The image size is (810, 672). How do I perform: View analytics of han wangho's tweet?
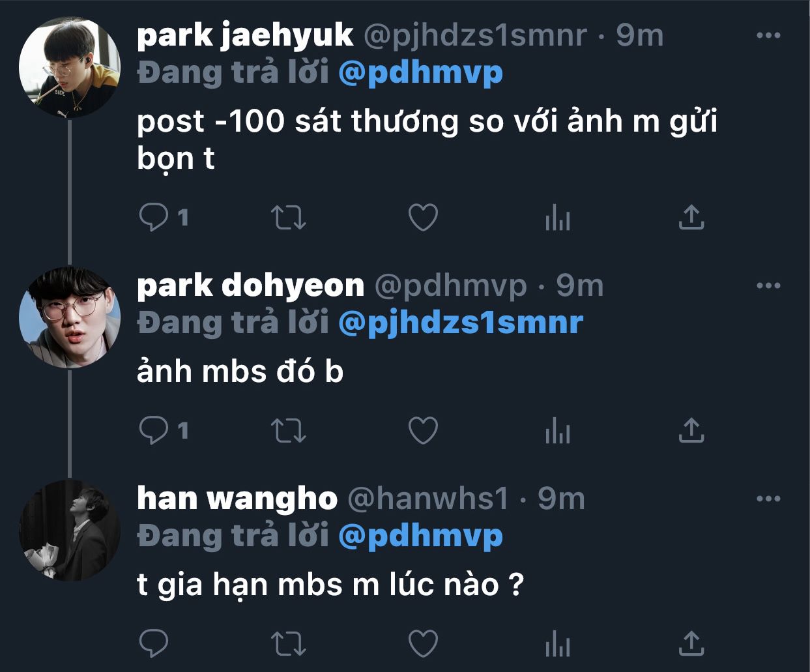coord(558,643)
